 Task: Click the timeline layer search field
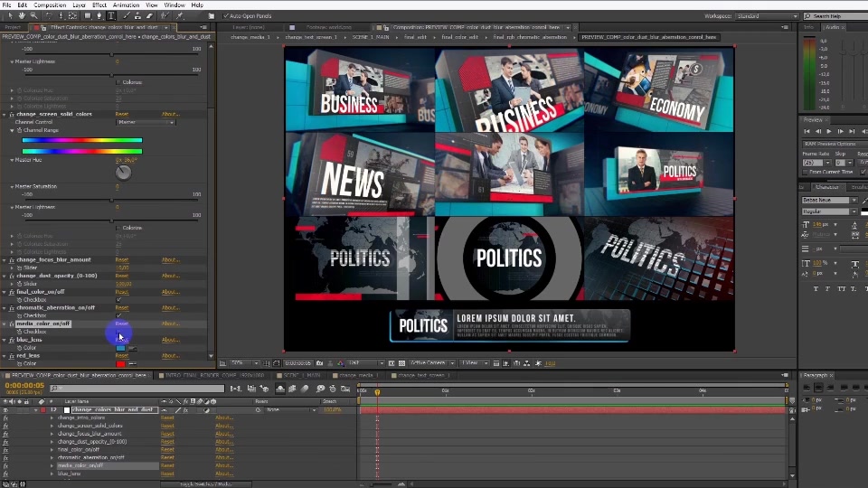[137, 389]
